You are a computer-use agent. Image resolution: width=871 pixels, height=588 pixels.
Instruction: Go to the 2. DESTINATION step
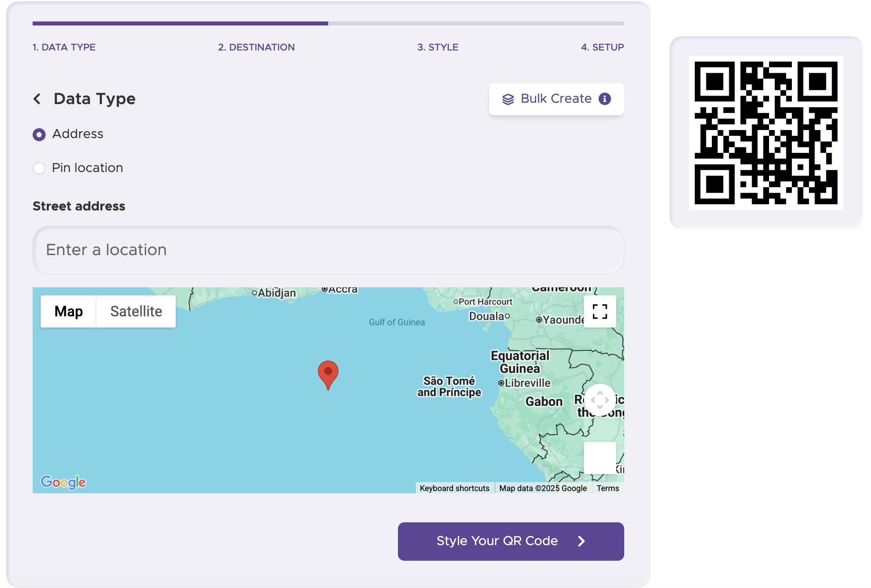[256, 47]
